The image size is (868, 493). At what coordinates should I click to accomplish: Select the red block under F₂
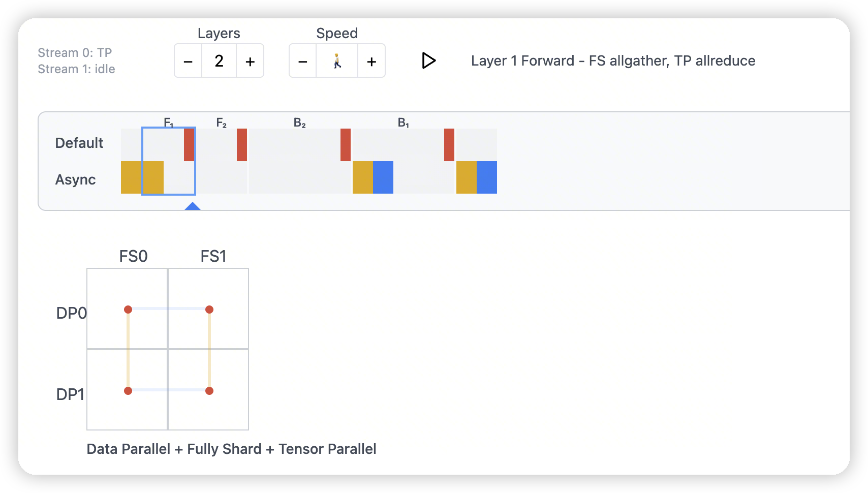242,145
